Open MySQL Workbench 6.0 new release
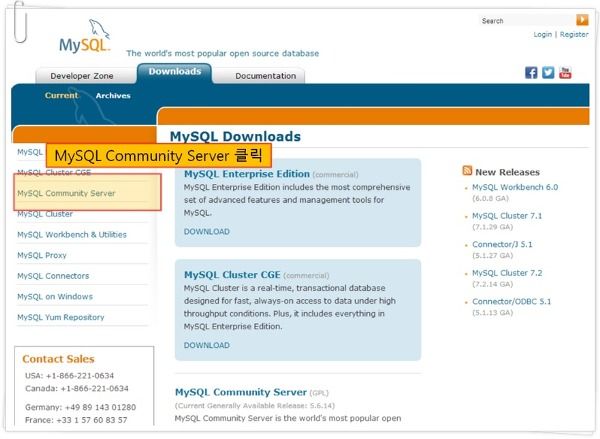The height and width of the screenshot is (439, 600). [515, 187]
